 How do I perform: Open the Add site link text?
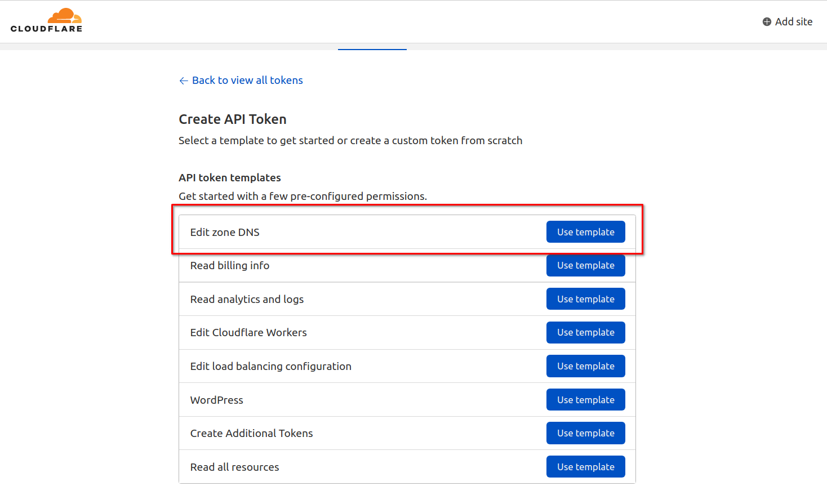click(793, 22)
